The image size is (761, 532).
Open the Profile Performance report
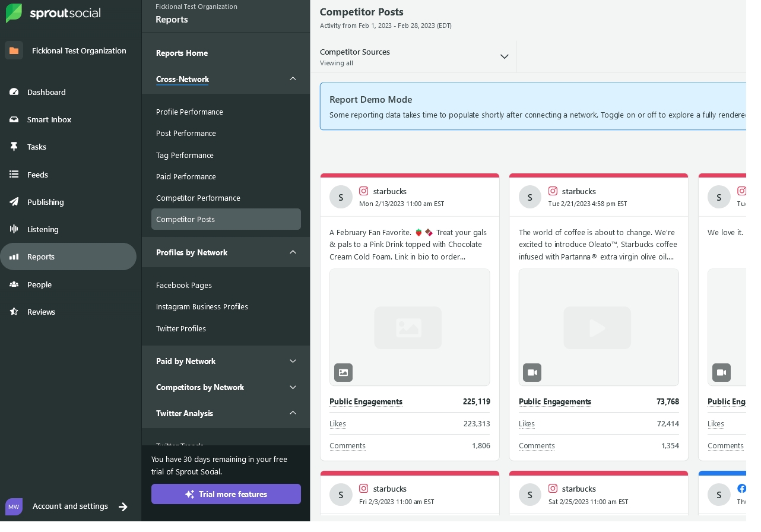click(x=189, y=112)
